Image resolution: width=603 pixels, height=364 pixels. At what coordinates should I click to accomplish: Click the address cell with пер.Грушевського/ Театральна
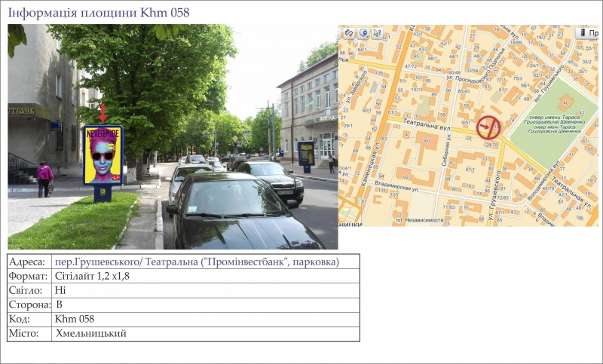click(x=197, y=262)
